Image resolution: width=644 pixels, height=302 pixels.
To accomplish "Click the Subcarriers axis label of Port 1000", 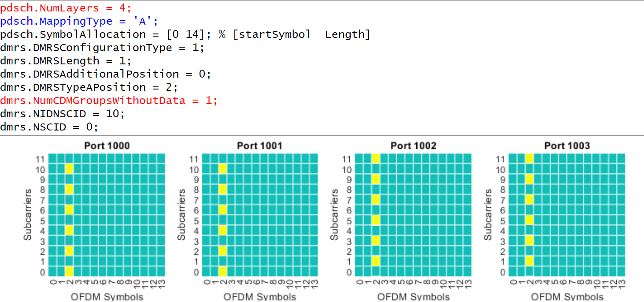I will click(x=28, y=214).
